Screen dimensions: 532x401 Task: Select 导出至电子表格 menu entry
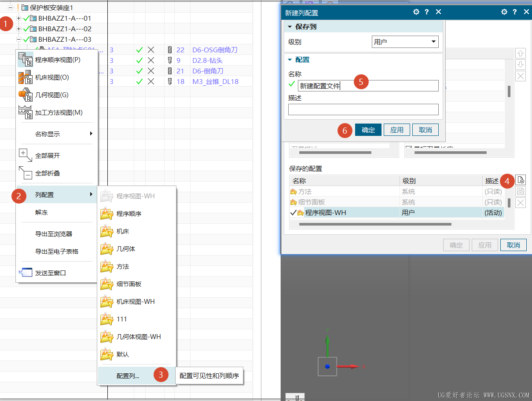(56, 252)
